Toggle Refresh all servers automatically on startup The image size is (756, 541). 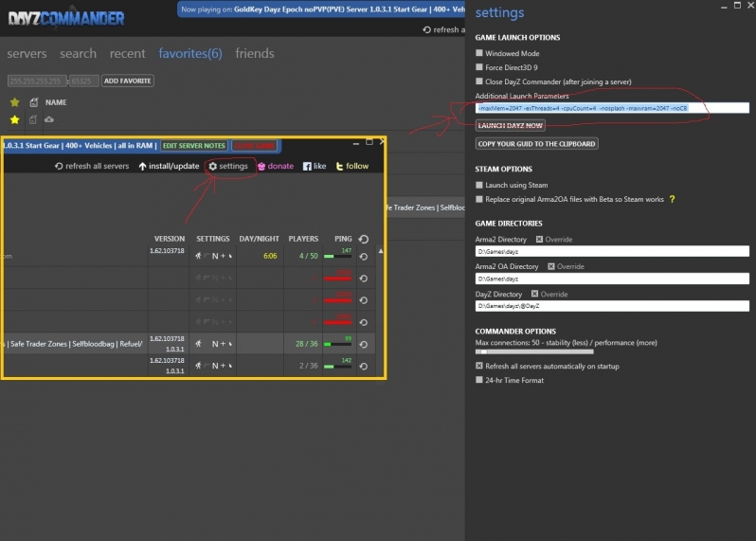pos(479,366)
